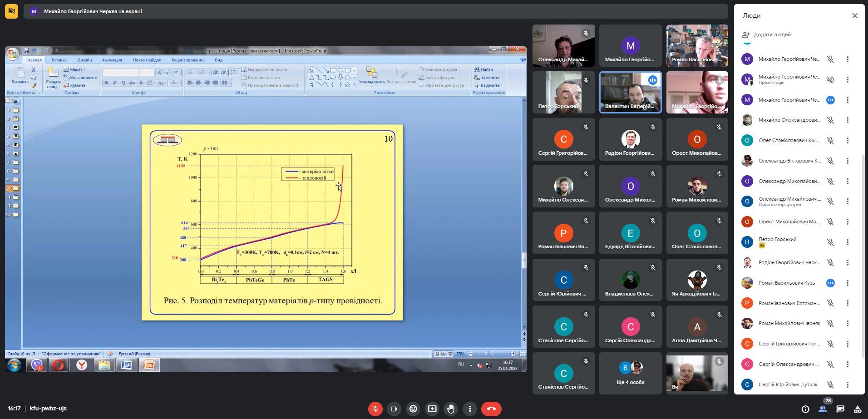Click the Вставить paste button
Image resolution: width=868 pixels, height=419 pixels.
point(20,77)
